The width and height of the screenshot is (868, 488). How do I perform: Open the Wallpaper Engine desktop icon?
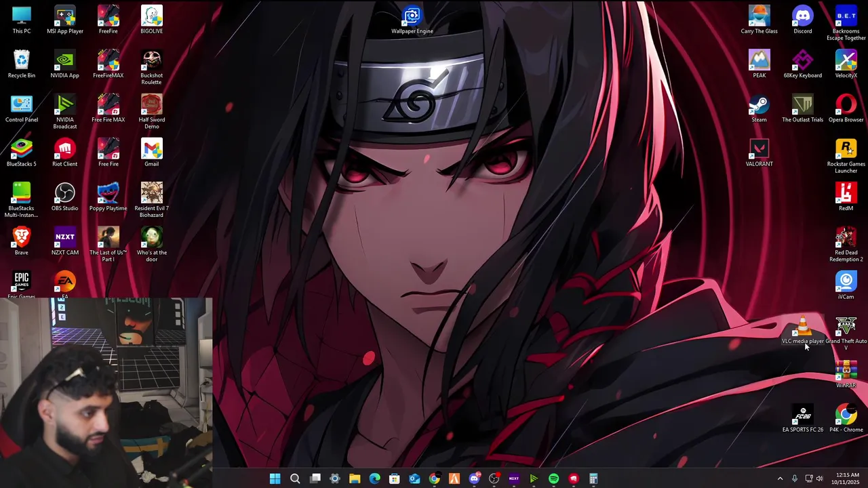pyautogui.click(x=412, y=20)
